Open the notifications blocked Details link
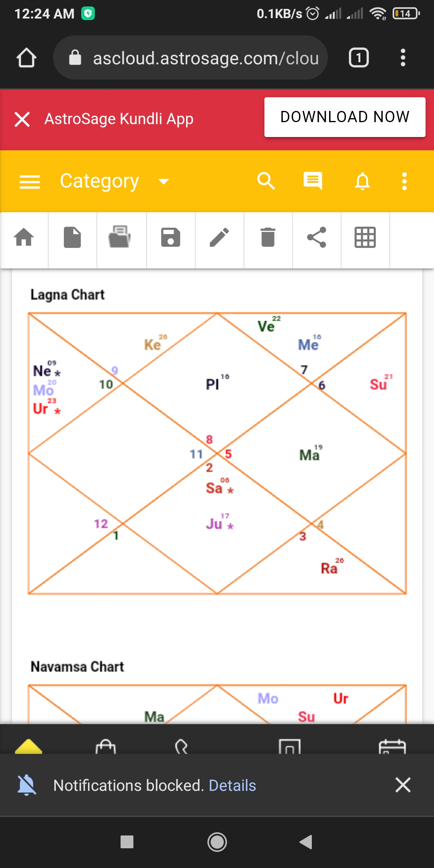This screenshot has height=868, width=434. coord(232,785)
